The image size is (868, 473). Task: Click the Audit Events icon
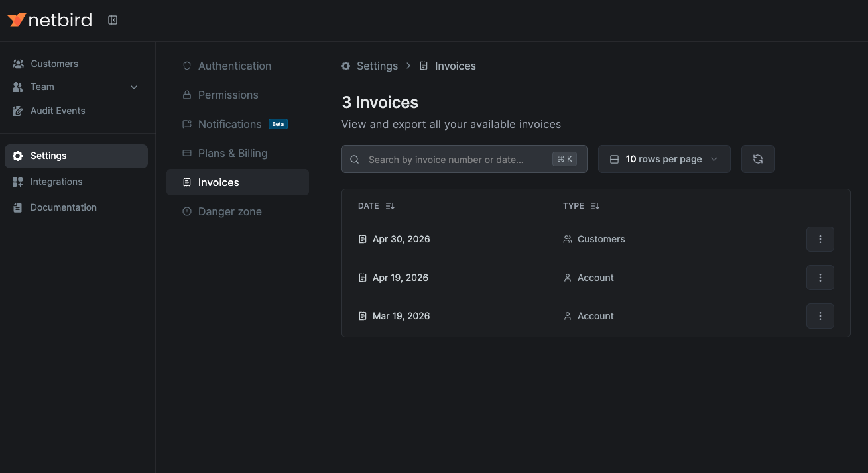[x=18, y=111]
